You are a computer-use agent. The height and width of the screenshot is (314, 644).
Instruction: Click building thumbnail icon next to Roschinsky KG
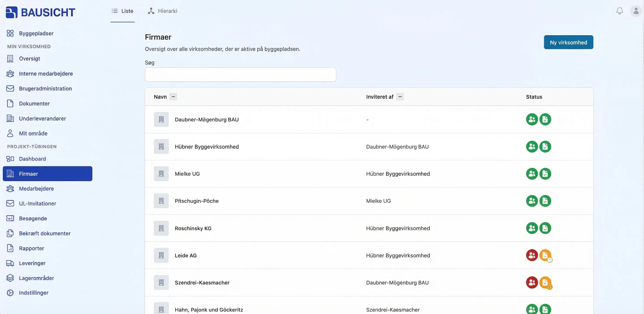tap(161, 228)
